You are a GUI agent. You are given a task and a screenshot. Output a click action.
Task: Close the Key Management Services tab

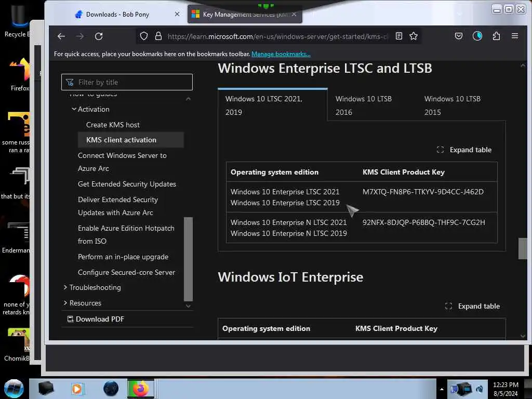pyautogui.click(x=294, y=14)
